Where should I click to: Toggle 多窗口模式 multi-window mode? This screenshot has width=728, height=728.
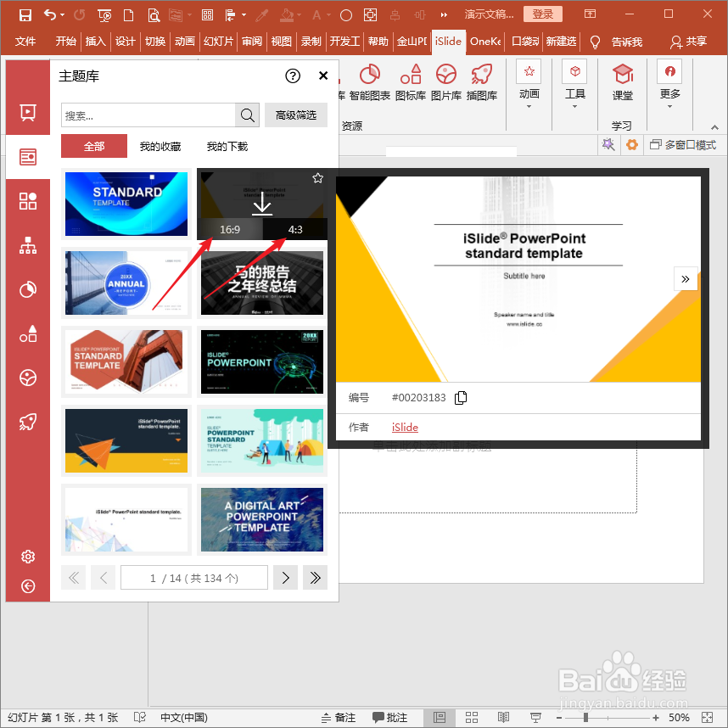tap(683, 145)
